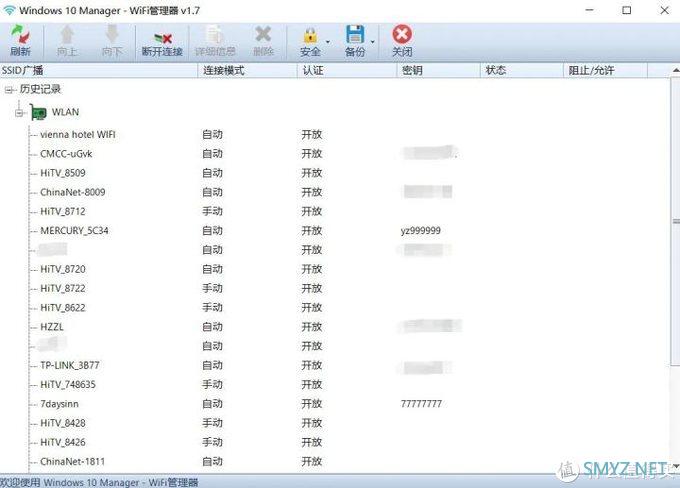Click 手动 mode in HiTV_8712 row
This screenshot has height=488, width=680.
tap(212, 212)
